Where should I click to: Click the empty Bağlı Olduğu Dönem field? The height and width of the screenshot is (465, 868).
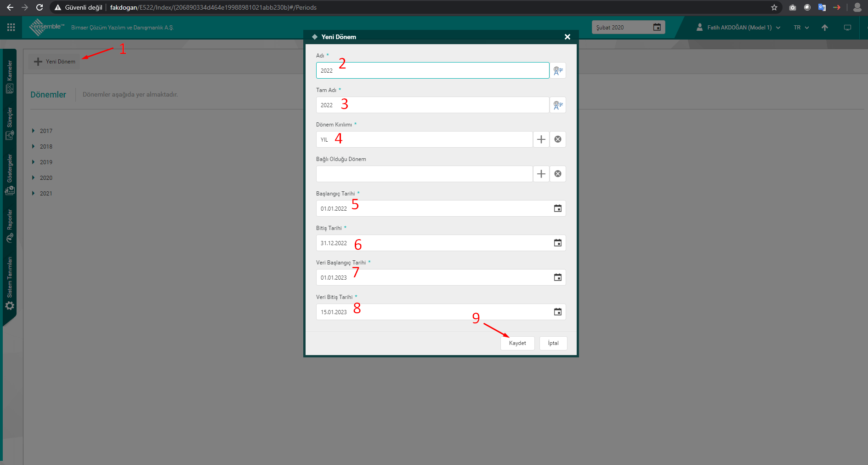pos(424,174)
